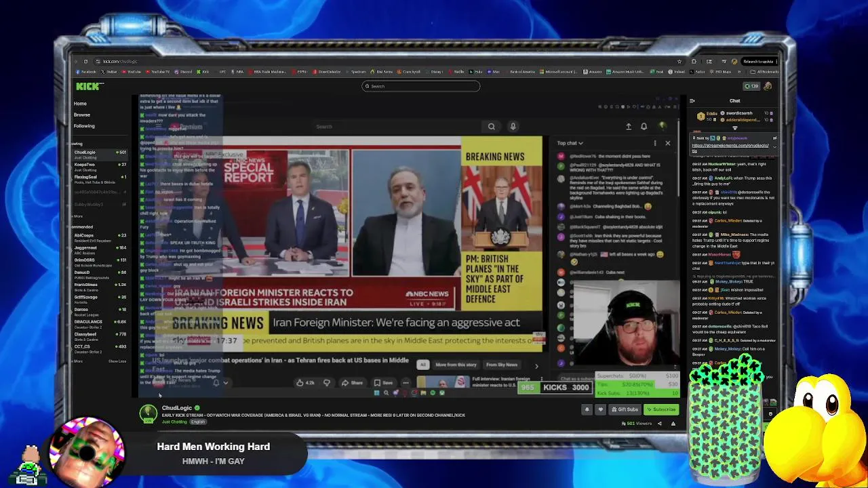Open the Netflix bookmark
The image size is (868, 488).
458,71
